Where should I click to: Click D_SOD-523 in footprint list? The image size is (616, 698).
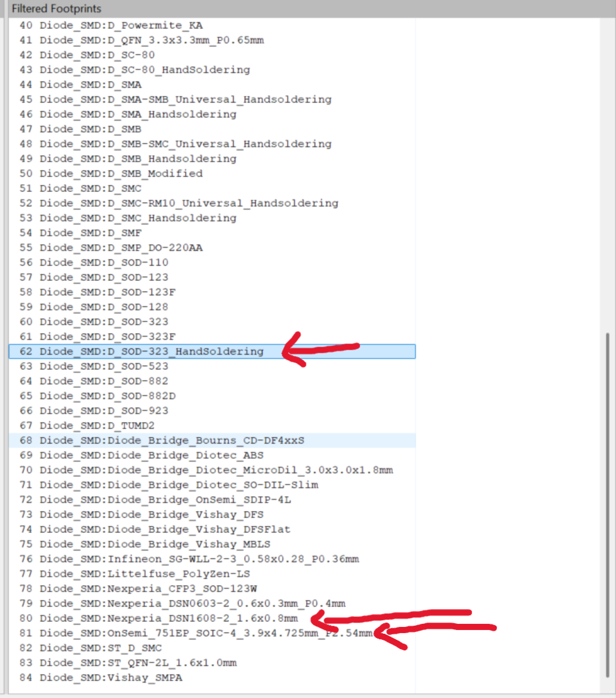[x=104, y=366]
